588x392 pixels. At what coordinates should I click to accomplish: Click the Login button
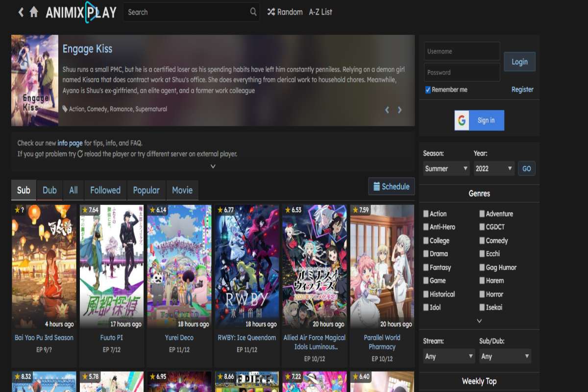pos(519,62)
